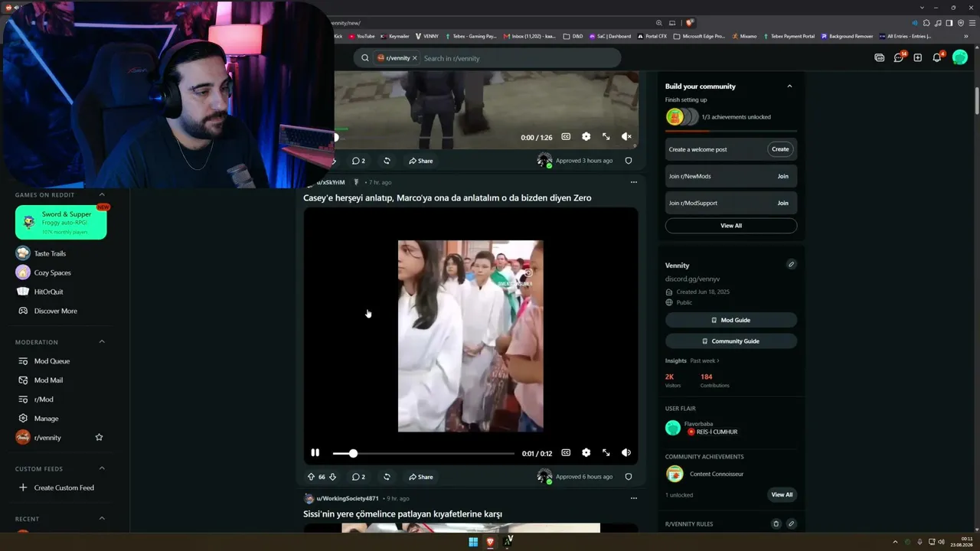The height and width of the screenshot is (551, 980).
Task: Open post titled Sissi'nin yere çömelince patlayan kıyafetlerine karşı
Action: (x=403, y=514)
